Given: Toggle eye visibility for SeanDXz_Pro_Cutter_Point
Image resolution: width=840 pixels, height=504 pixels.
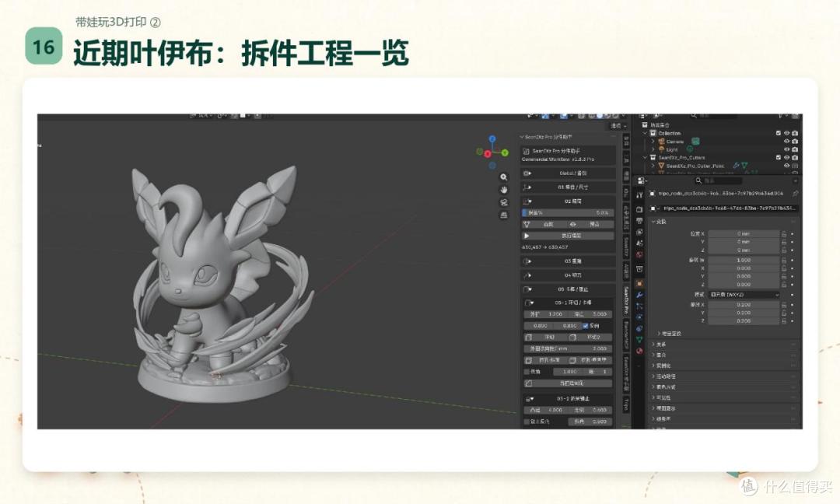Looking at the screenshot, I should click(x=786, y=166).
